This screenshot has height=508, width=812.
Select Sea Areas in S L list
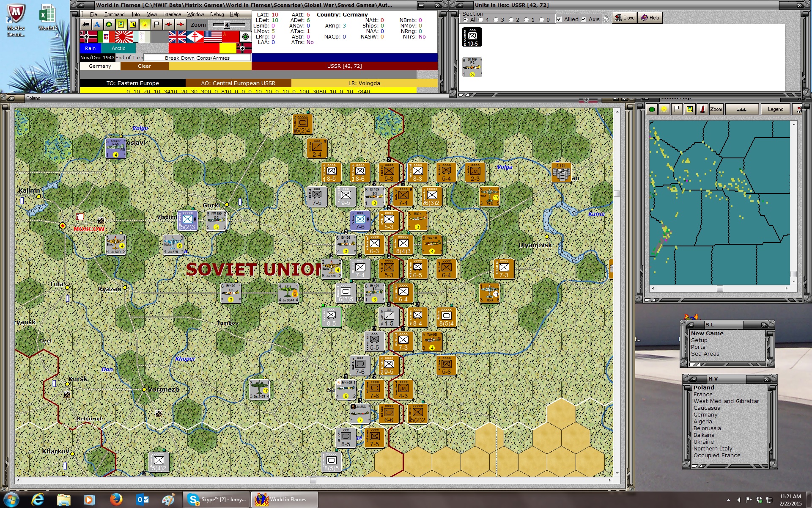point(705,354)
